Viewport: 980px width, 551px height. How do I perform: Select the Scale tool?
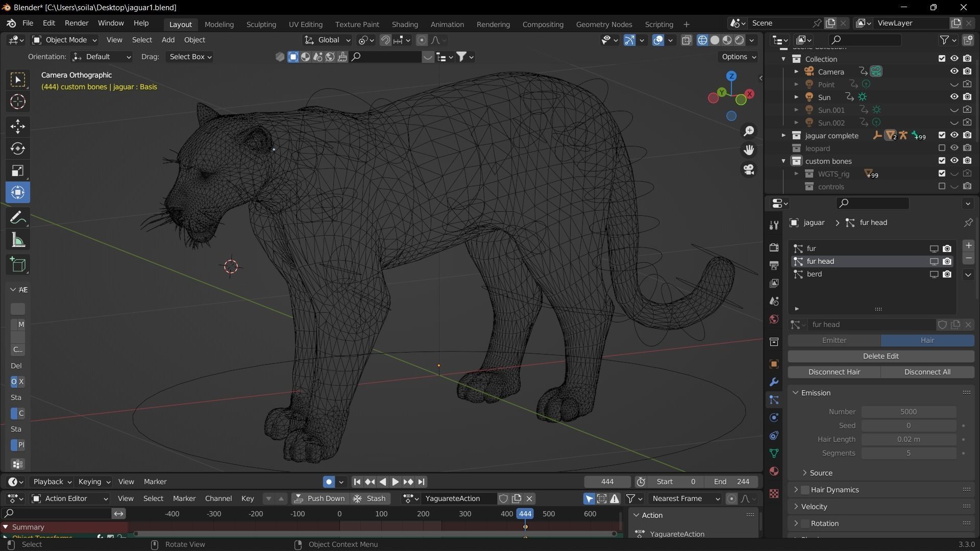(18, 170)
